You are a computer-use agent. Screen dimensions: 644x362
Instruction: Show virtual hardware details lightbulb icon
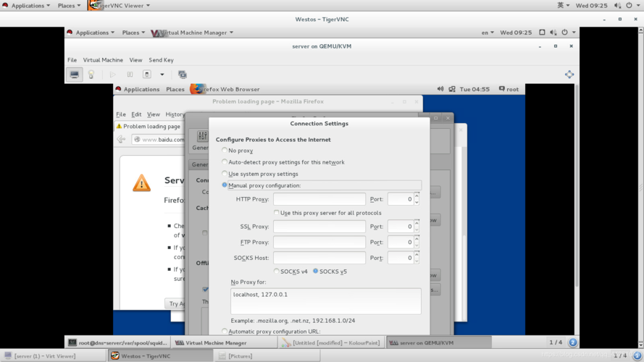point(91,75)
